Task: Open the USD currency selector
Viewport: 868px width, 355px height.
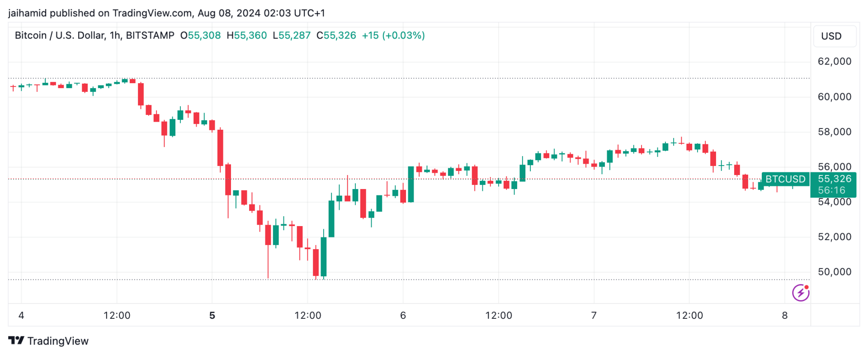Action: pyautogui.click(x=834, y=36)
